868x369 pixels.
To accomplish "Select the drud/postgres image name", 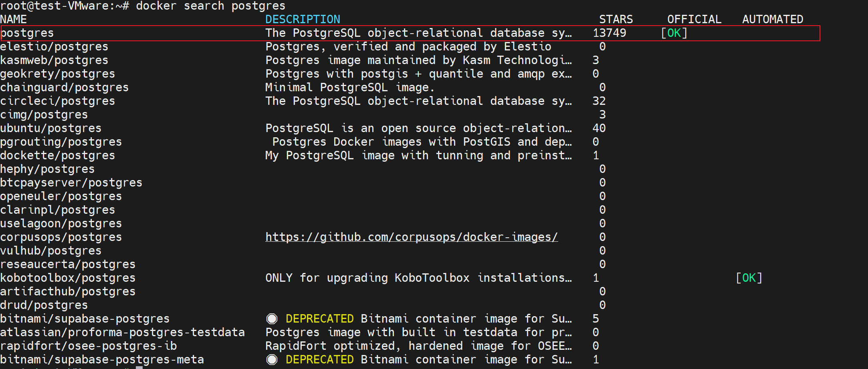I will [44, 305].
